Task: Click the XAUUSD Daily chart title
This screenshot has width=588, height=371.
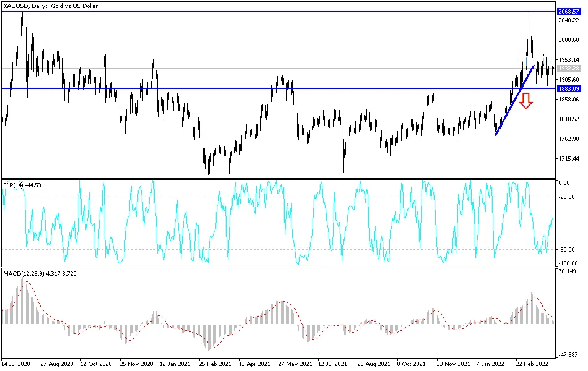Action: coord(51,6)
